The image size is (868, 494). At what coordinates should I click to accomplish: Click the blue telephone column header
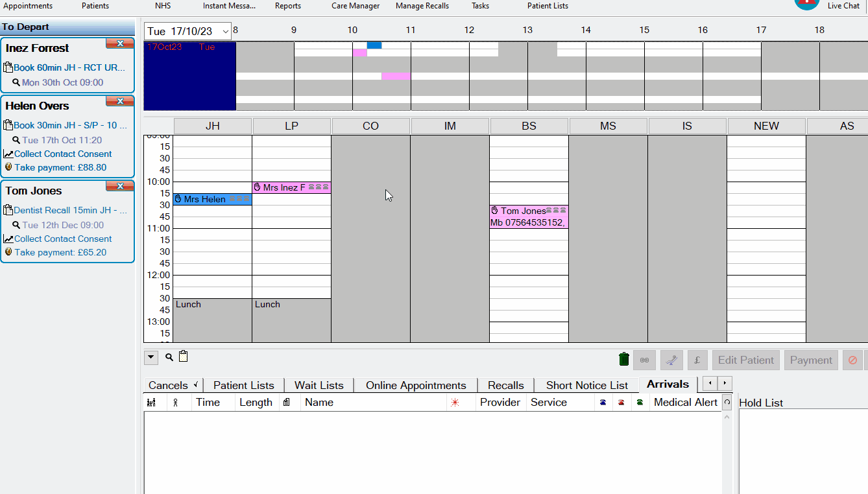pyautogui.click(x=603, y=403)
